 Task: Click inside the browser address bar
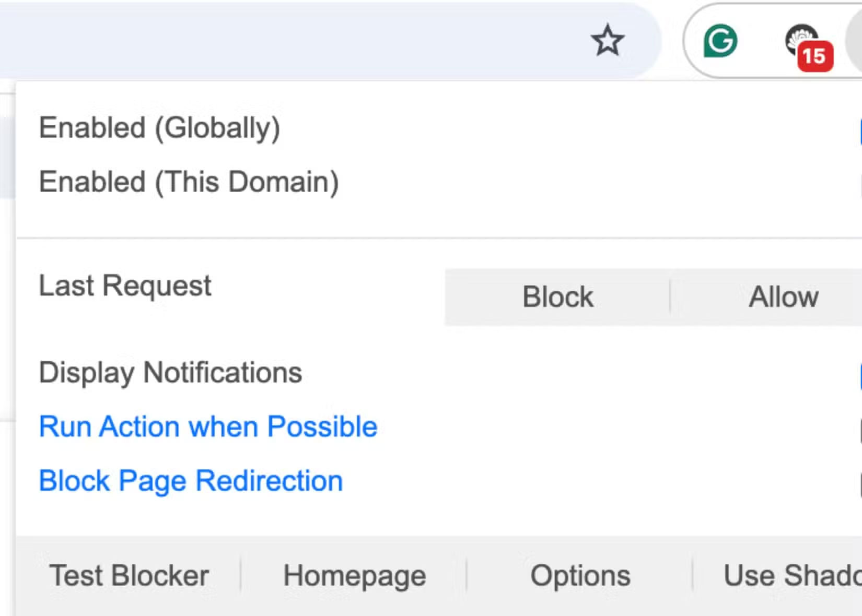(313, 39)
